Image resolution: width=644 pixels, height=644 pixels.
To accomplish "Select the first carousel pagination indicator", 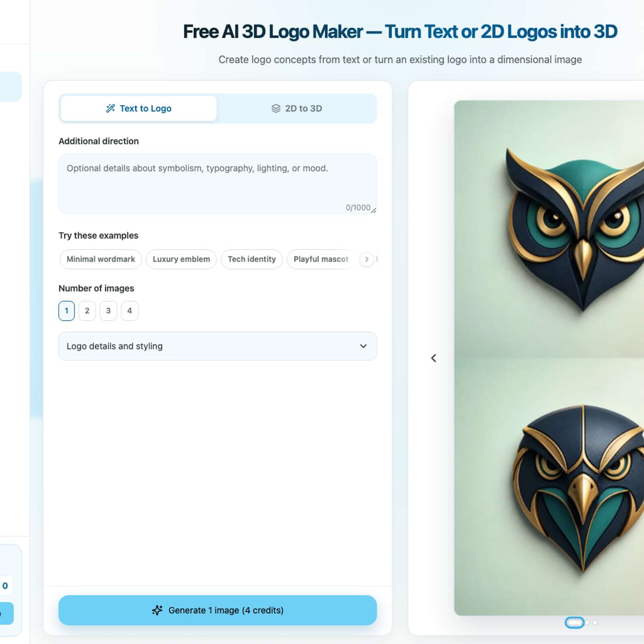I will coord(575,623).
